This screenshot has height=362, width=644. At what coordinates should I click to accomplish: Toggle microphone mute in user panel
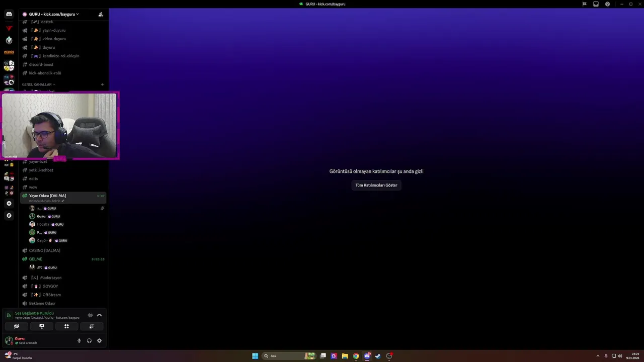click(79, 340)
